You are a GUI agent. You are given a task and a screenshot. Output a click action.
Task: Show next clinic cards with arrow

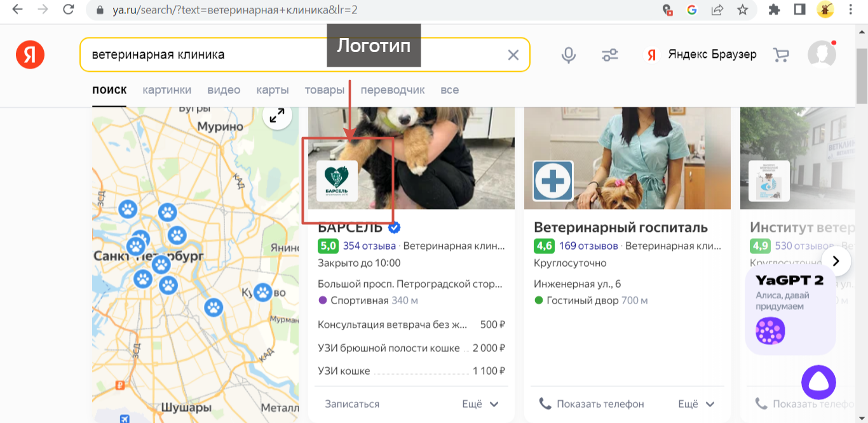click(x=836, y=260)
